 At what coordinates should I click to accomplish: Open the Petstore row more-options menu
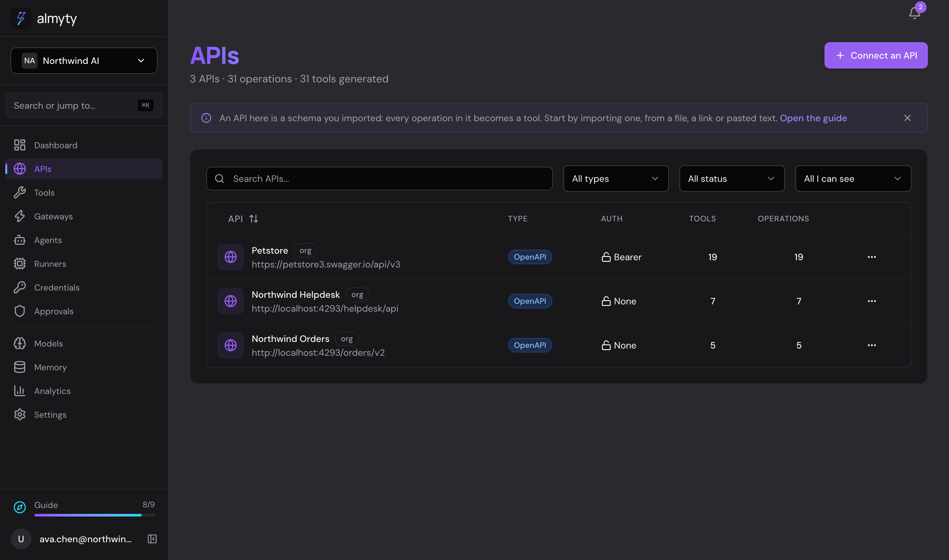[872, 257]
